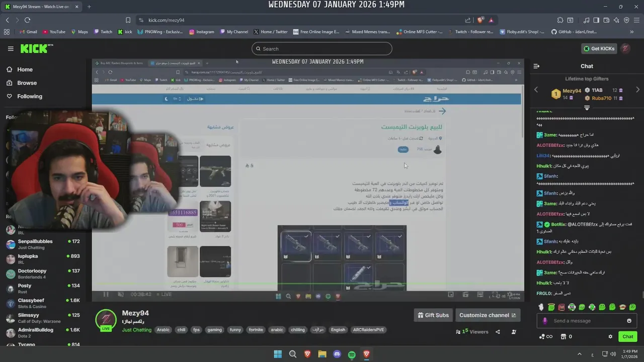The height and width of the screenshot is (362, 644).
Task: Reload the page
Action: (27, 20)
